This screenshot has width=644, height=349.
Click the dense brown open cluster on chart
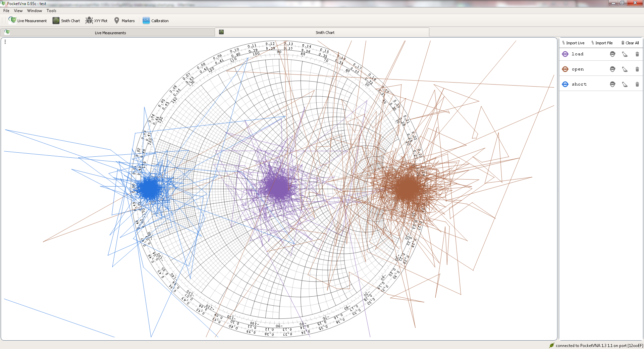[x=407, y=188]
